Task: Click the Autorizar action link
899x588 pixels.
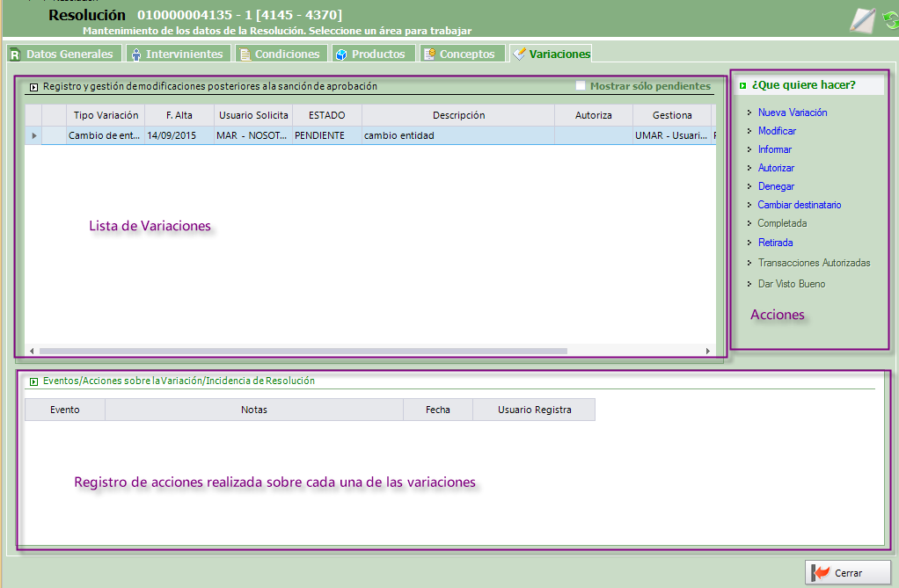Action: (776, 167)
